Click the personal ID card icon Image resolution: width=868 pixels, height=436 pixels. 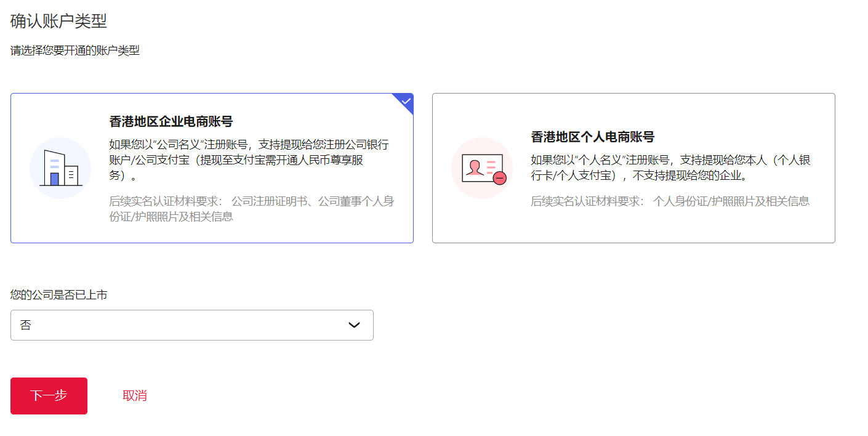click(x=482, y=168)
